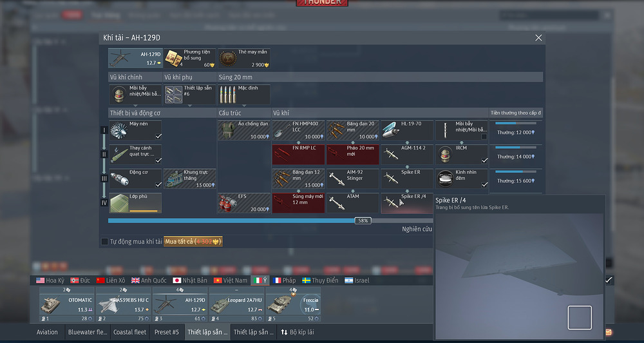This screenshot has width=644, height=343.
Task: Select the IRCM module icon
Action: (446, 155)
